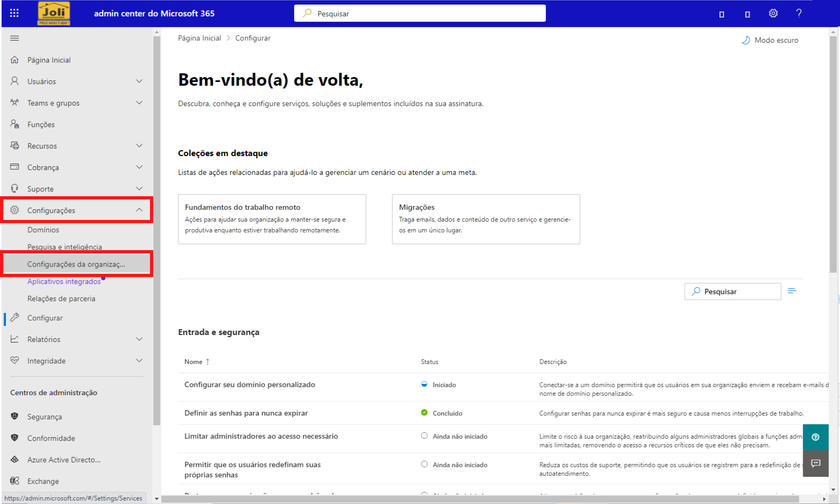
Task: Expand the Cobrança section chevron
Action: point(139,167)
